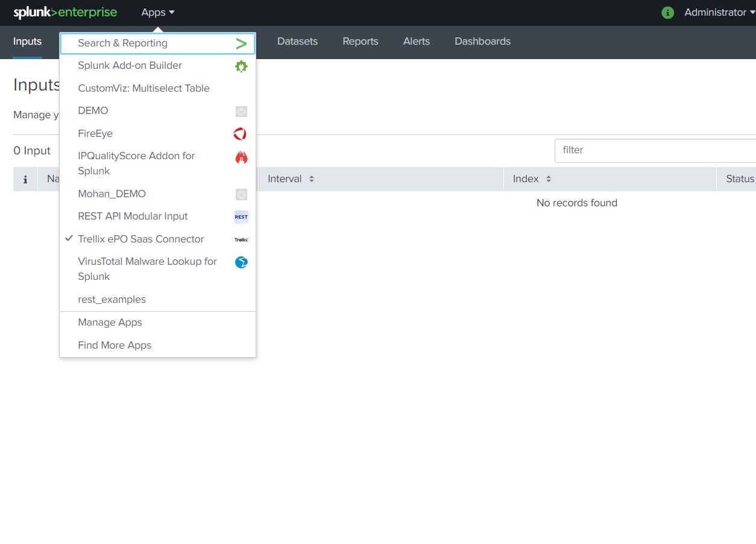Open IPQualityScore Addon for Splunk
This screenshot has width=756, height=544.
point(157,163)
